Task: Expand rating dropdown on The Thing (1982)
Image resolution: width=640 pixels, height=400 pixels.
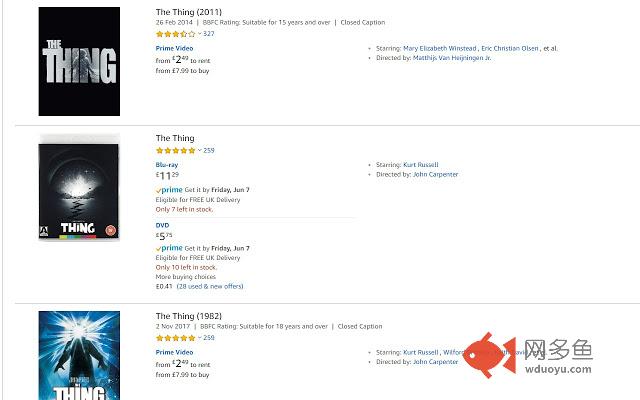Action: pyautogui.click(x=200, y=338)
